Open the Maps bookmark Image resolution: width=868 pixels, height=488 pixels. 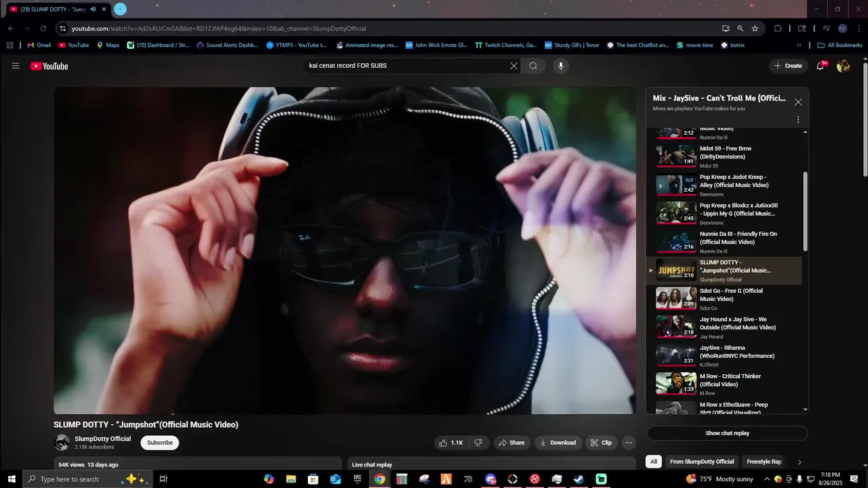tap(108, 45)
